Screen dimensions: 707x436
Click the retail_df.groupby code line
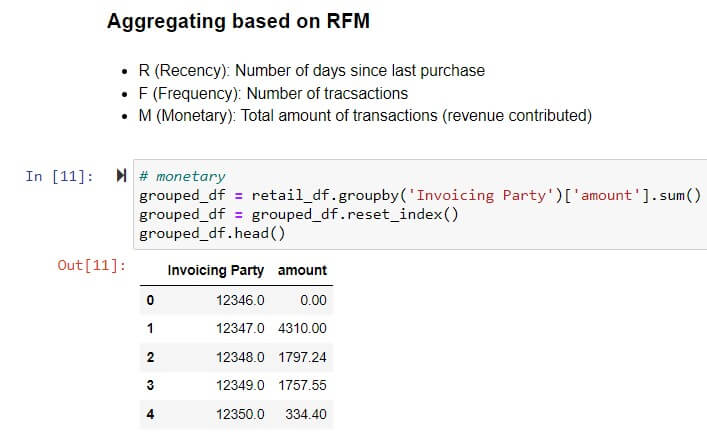click(x=420, y=195)
